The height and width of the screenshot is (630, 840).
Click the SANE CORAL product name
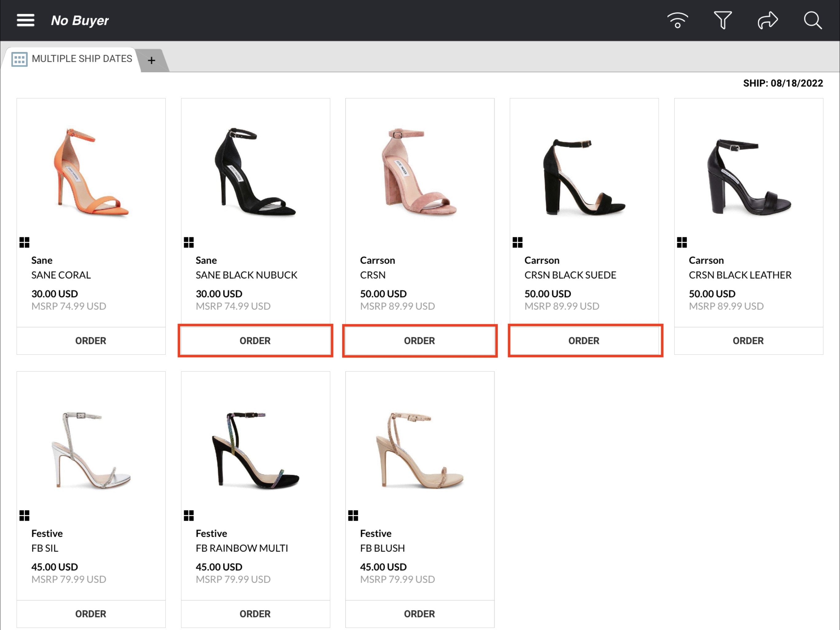pyautogui.click(x=61, y=275)
